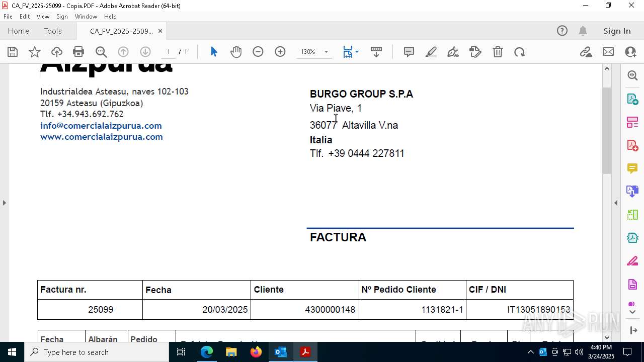Image resolution: width=644 pixels, height=362 pixels.
Task: Click the scrolling mode icon
Action: coord(376,52)
